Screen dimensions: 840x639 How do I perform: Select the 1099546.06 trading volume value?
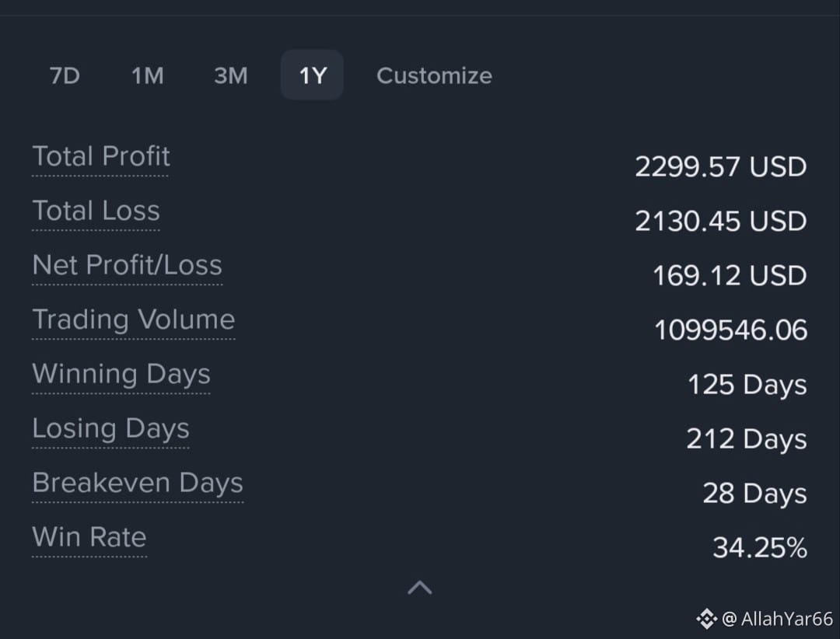730,330
